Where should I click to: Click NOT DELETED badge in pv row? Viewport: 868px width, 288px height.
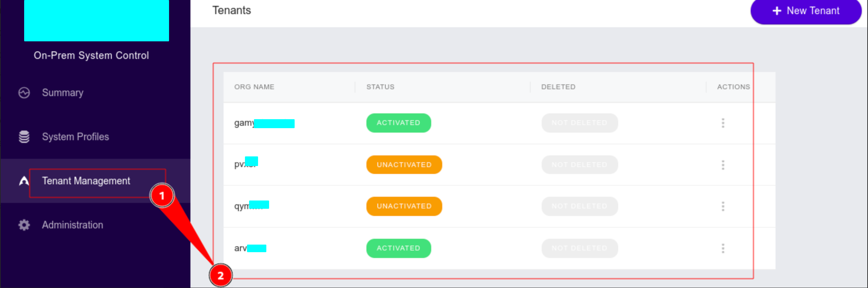click(580, 165)
